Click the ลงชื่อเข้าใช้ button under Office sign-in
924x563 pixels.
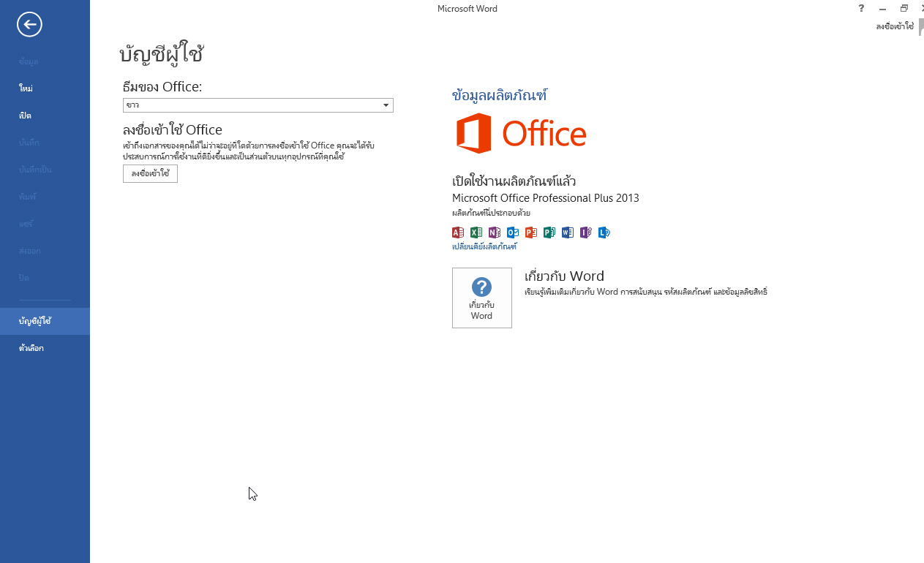[x=150, y=173]
